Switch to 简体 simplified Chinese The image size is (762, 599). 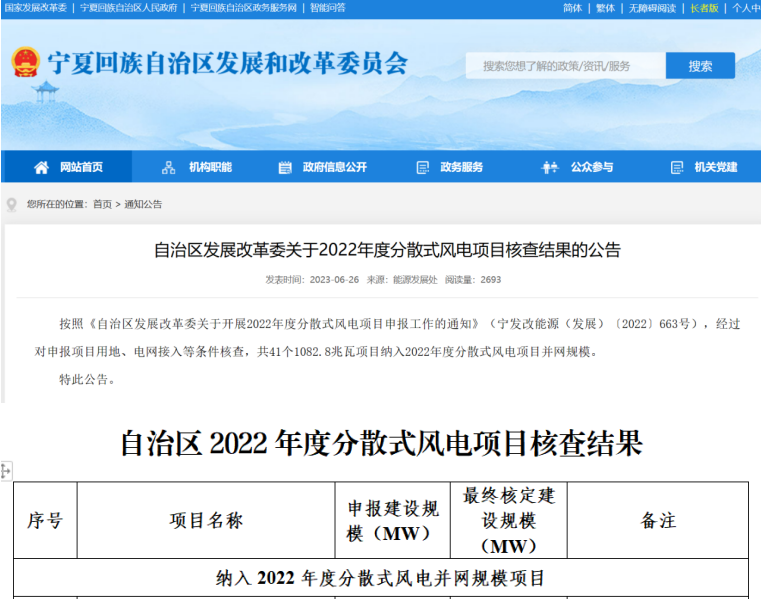pyautogui.click(x=572, y=8)
